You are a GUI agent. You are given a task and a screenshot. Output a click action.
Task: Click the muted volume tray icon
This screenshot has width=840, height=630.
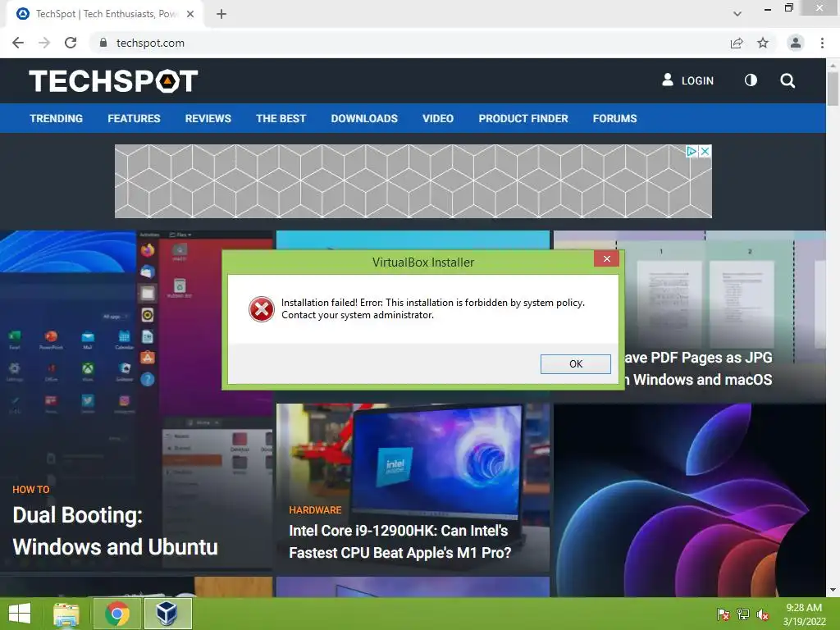pos(763,614)
